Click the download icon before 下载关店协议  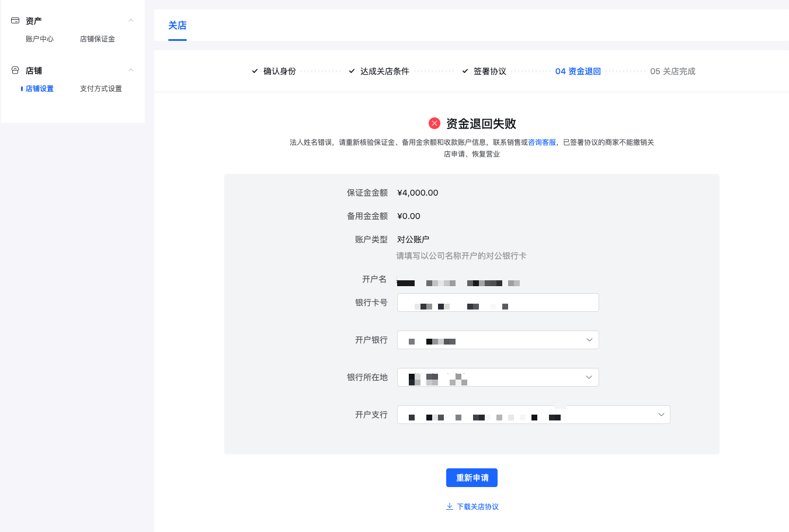coord(450,506)
